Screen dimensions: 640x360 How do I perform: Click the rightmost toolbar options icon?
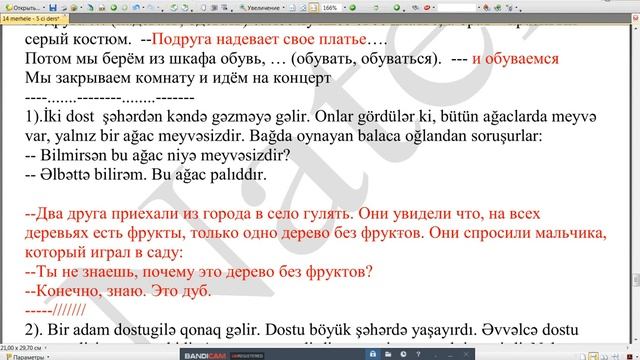tap(509, 8)
